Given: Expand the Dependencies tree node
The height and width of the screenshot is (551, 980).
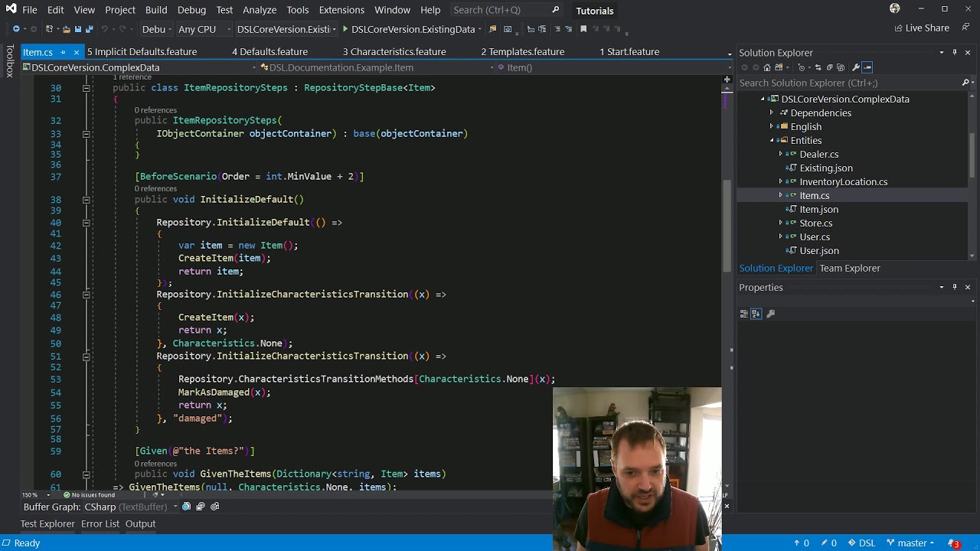Looking at the screenshot, I should 772,112.
